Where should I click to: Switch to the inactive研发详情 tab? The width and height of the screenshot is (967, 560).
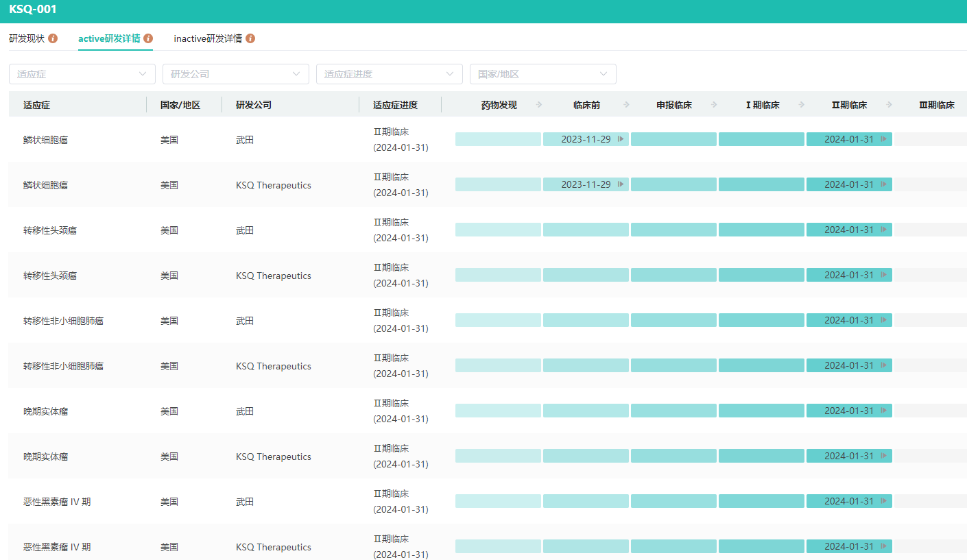point(208,38)
